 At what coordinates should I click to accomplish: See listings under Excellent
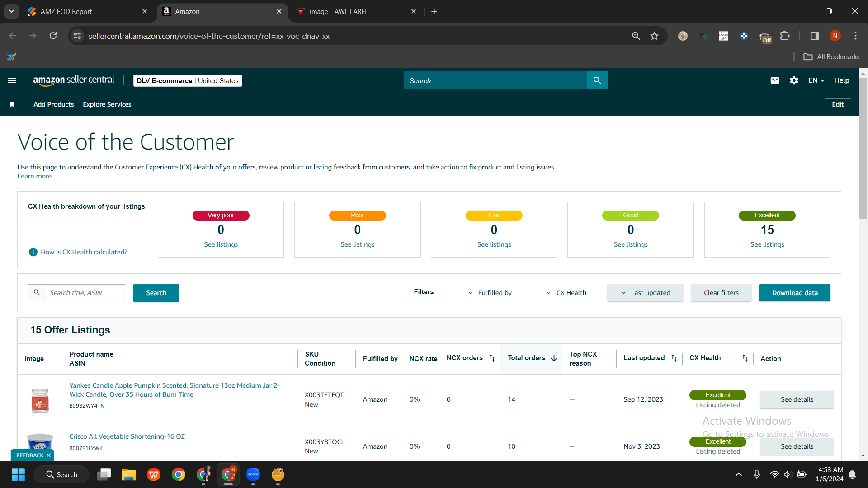pyautogui.click(x=767, y=244)
